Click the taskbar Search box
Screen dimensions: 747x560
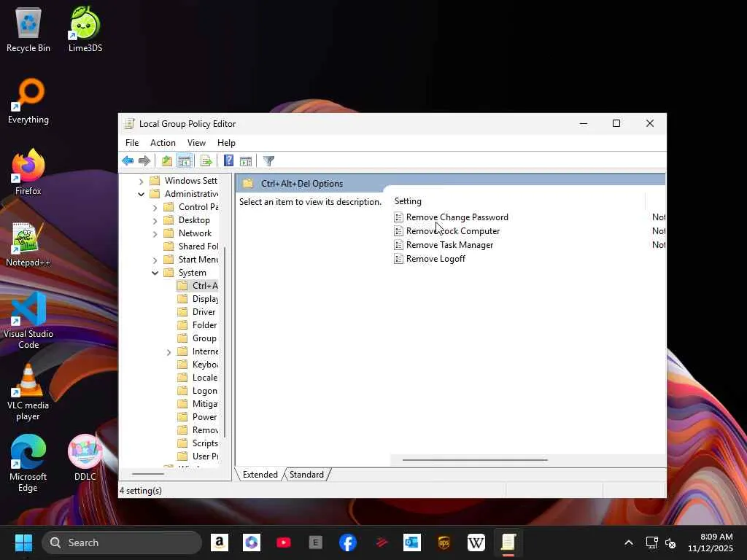122,542
